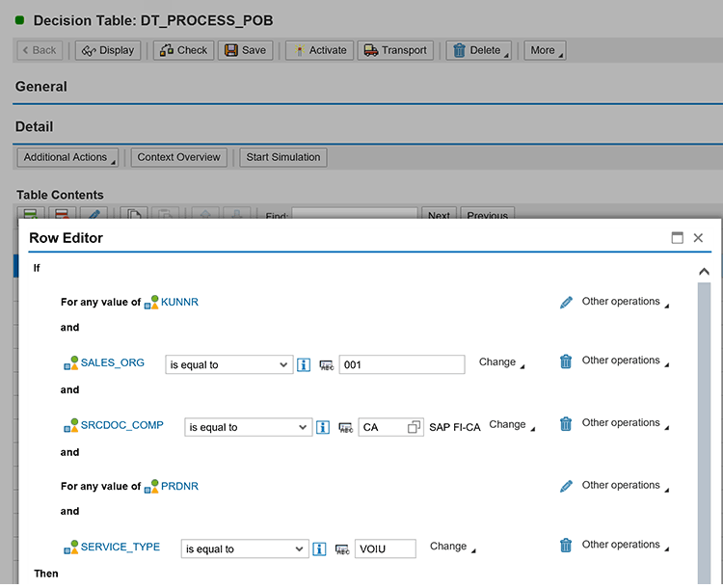Open the SRCDOC_COMP operator combo box
Screen dimensions: 723x588
pyautogui.click(x=248, y=427)
